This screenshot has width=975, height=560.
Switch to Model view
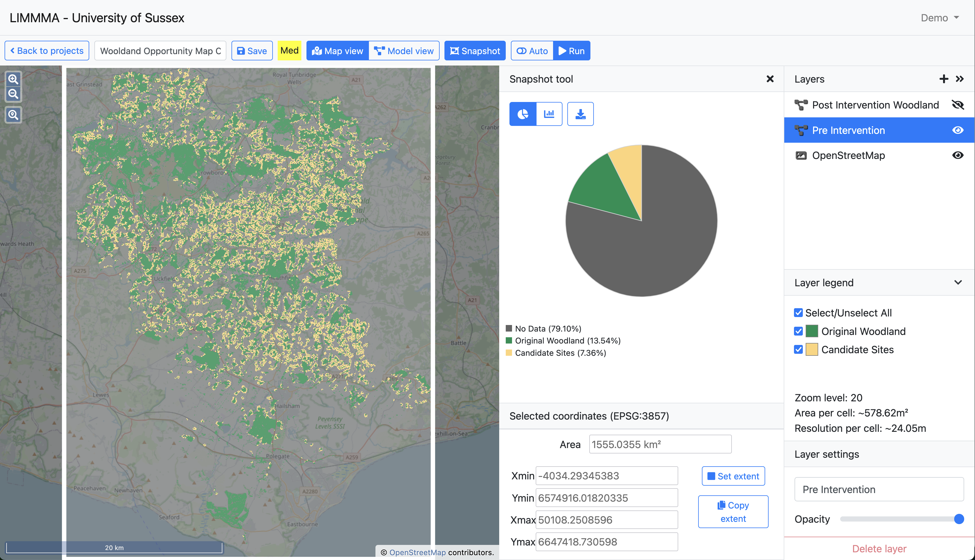click(404, 51)
